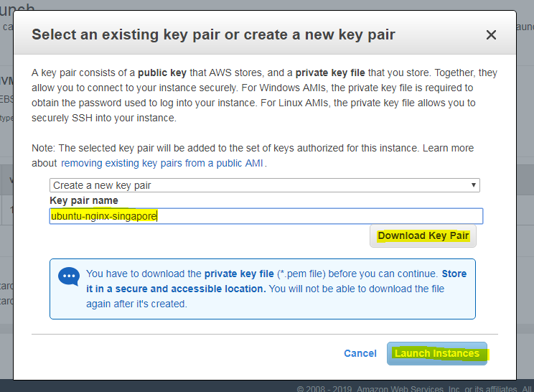Click the 'Note: The selected key pair' sentence
The height and width of the screenshot is (392, 534).
(x=225, y=148)
